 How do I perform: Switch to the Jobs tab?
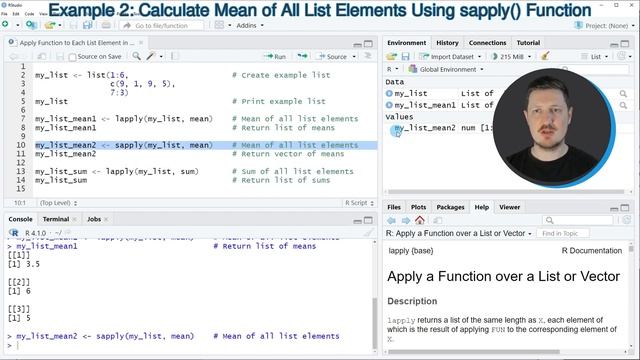[93, 219]
